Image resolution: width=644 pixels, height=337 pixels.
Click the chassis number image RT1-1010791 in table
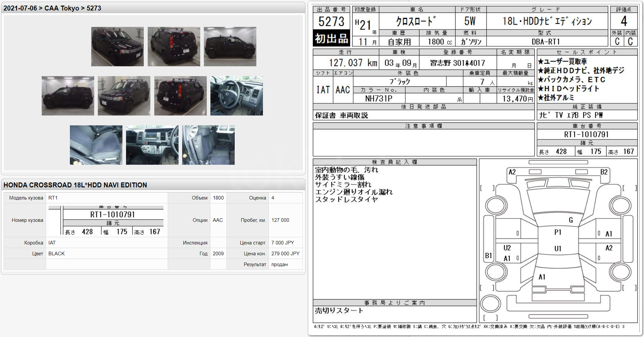point(106,220)
